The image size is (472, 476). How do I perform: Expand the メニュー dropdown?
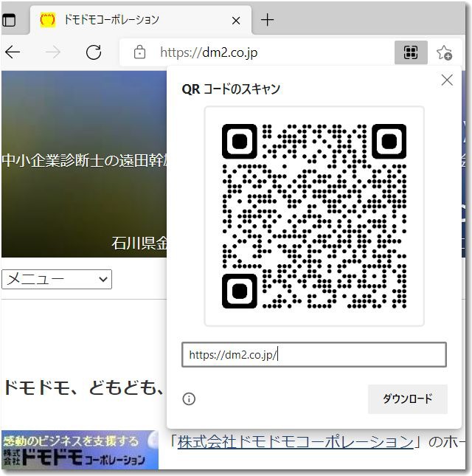coord(57,279)
